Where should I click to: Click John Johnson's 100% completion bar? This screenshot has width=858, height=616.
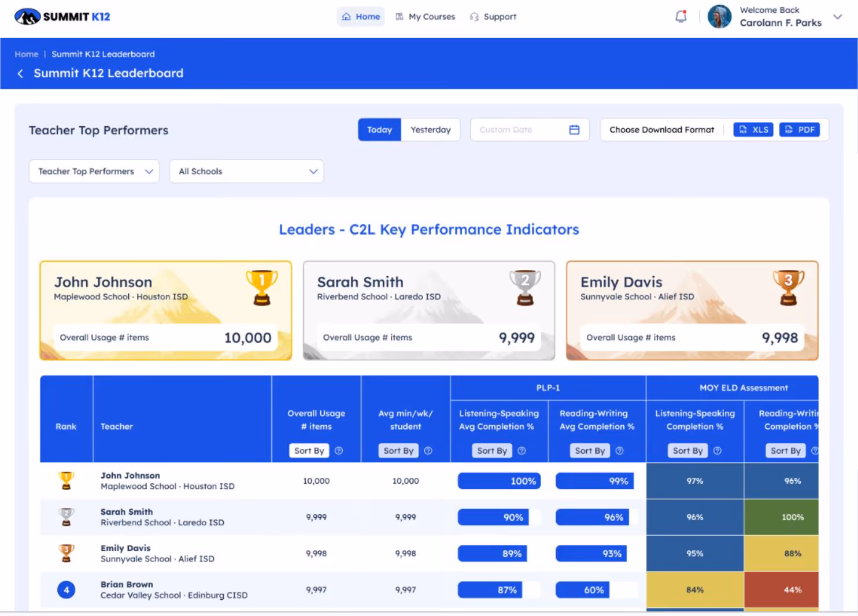click(499, 481)
